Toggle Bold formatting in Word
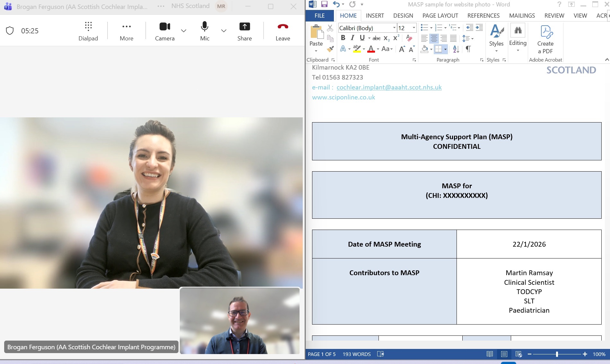610x364 pixels. pos(343,38)
